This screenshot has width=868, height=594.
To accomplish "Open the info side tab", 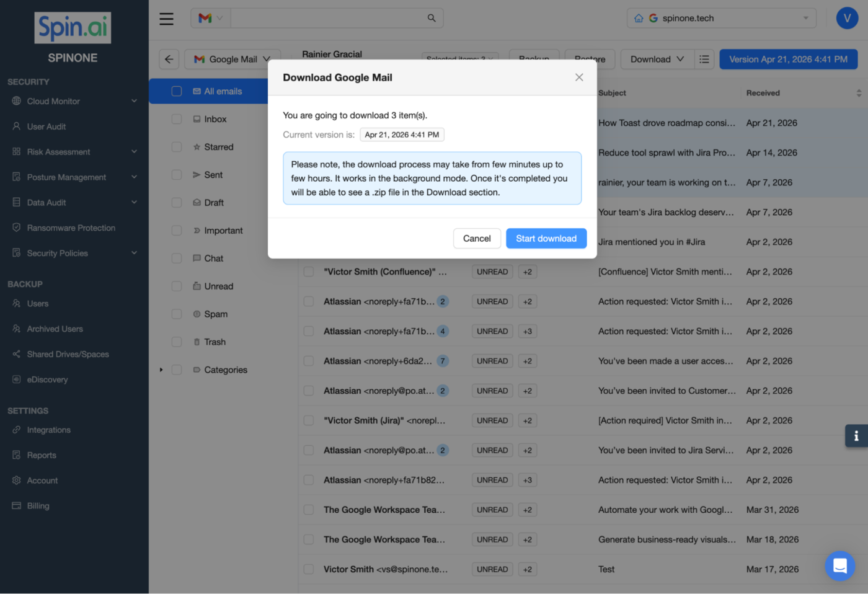I will [x=856, y=436].
